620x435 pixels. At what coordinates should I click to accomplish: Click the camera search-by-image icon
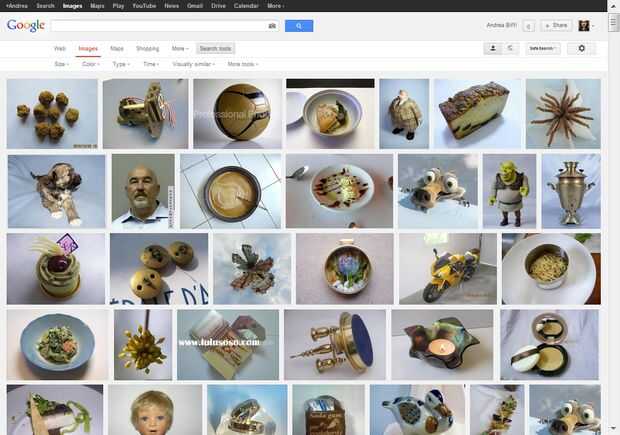tap(272, 26)
